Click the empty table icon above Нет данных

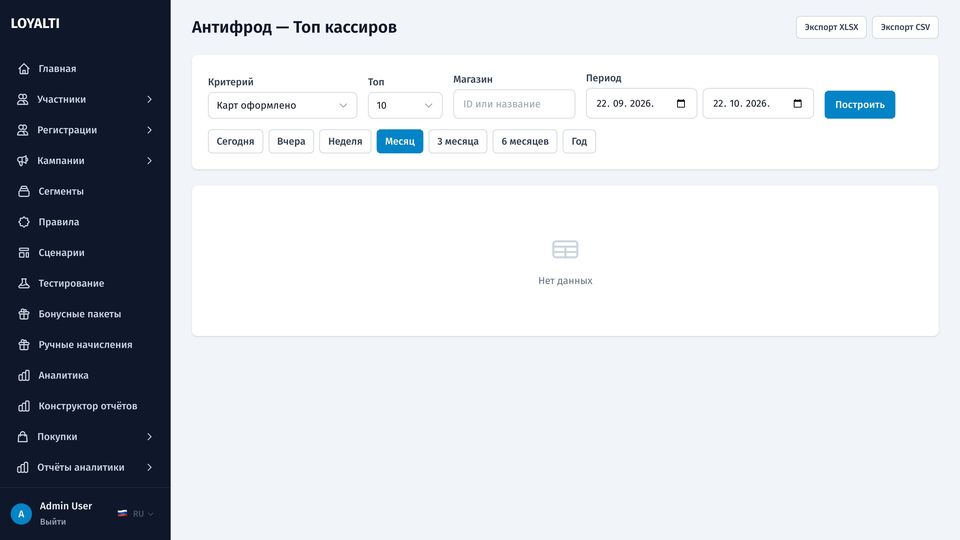click(565, 249)
